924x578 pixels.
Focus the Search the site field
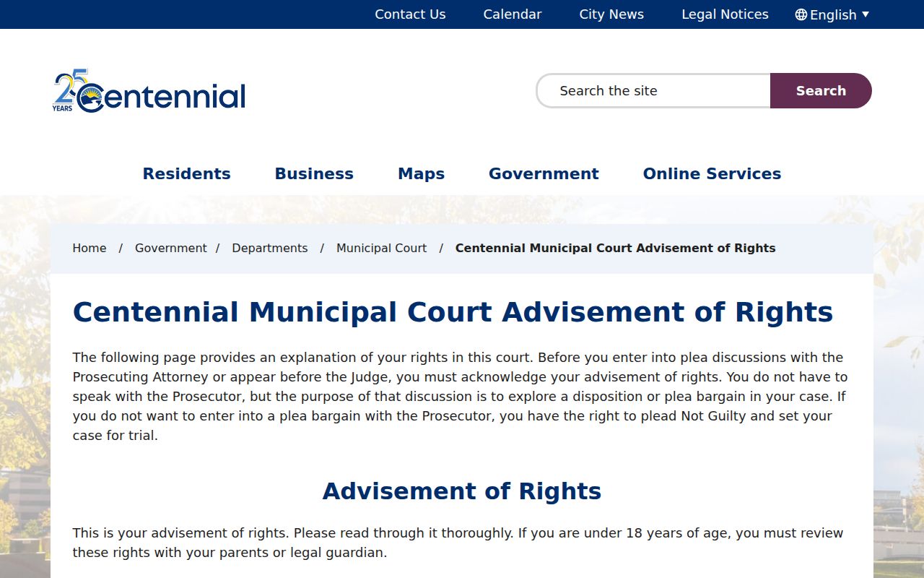[x=653, y=91]
